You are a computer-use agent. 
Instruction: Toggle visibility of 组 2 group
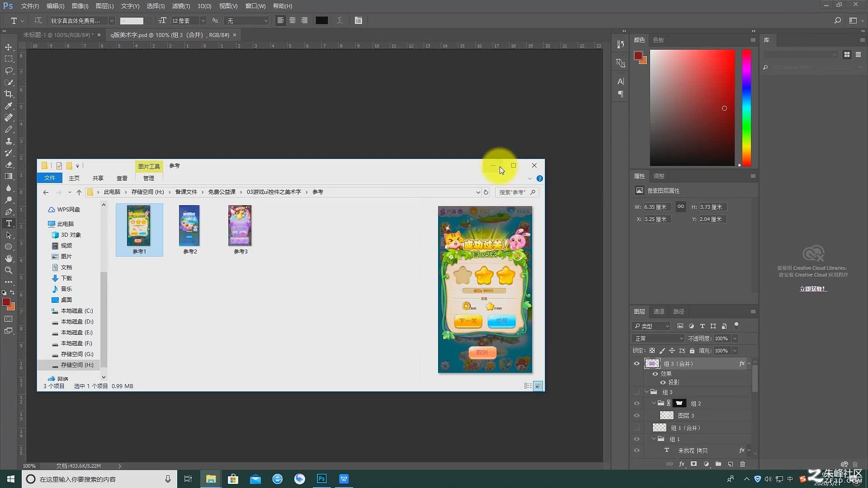pyautogui.click(x=637, y=404)
